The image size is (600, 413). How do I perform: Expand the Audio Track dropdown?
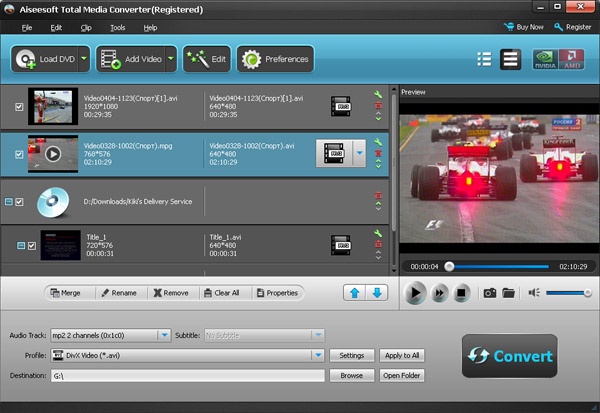tap(164, 335)
